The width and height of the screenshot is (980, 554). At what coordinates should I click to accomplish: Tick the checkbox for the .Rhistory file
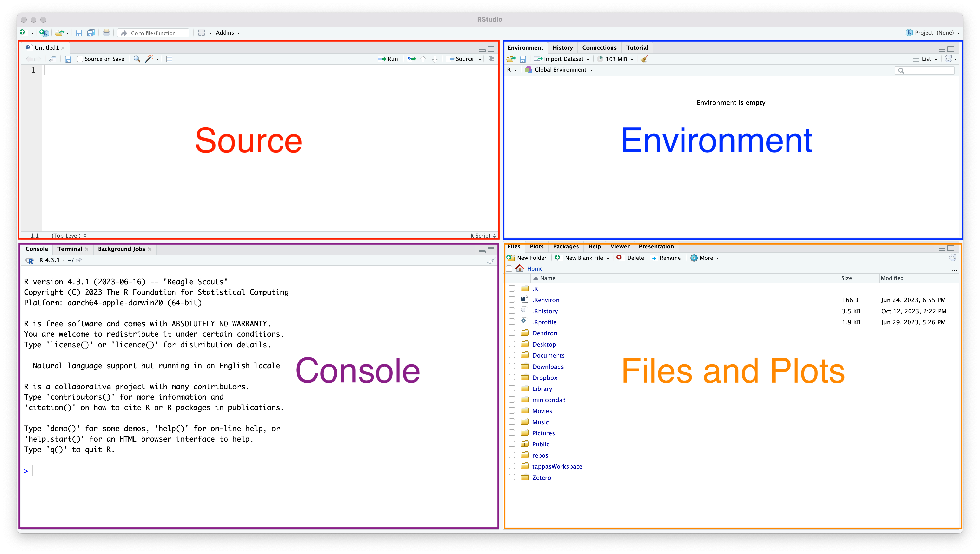(x=512, y=311)
